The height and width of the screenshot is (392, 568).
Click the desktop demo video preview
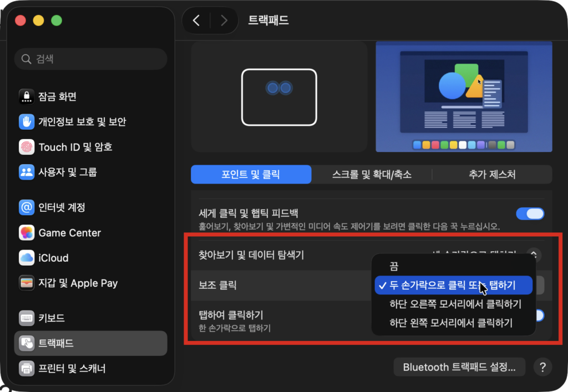464,96
